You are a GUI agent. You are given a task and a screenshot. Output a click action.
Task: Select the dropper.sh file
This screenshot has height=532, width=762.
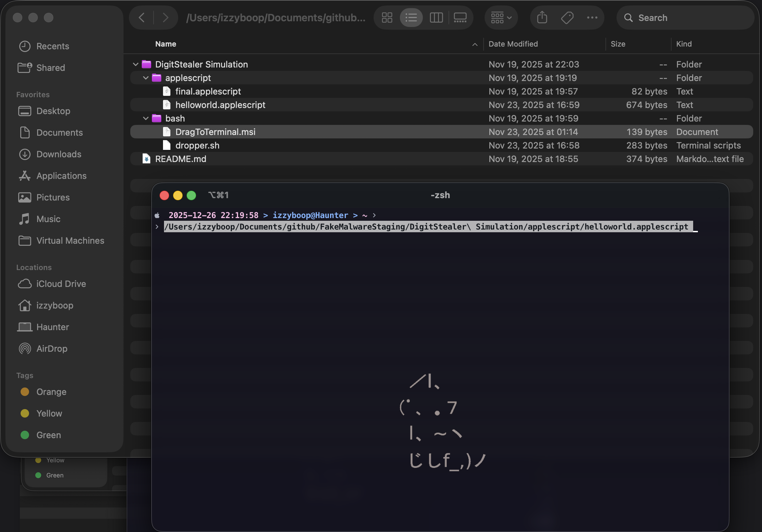(197, 145)
